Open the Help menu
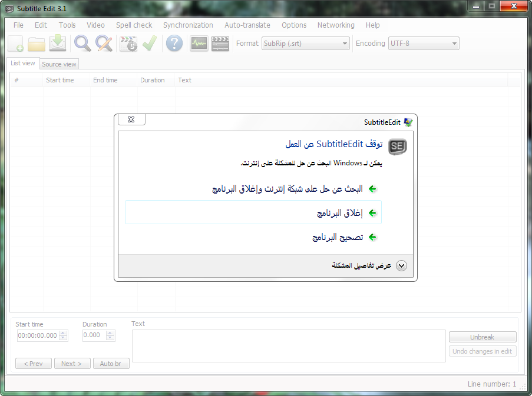This screenshot has width=532, height=396. 372,25
